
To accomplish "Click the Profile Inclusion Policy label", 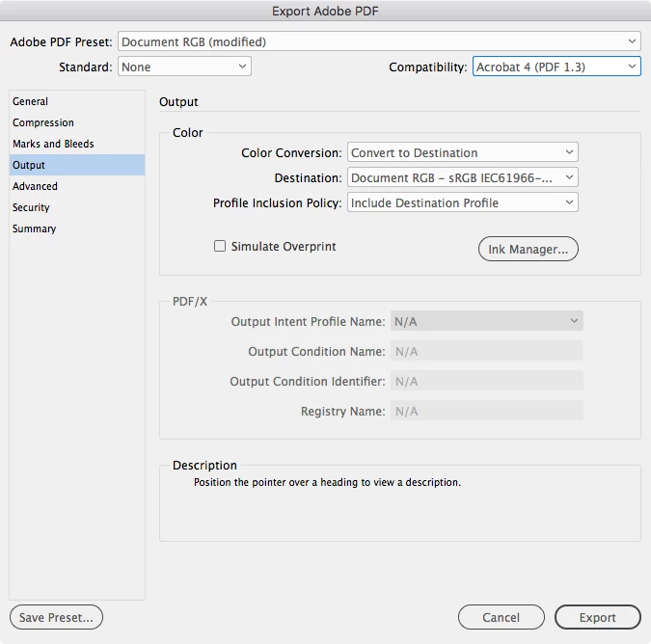I will 278,202.
